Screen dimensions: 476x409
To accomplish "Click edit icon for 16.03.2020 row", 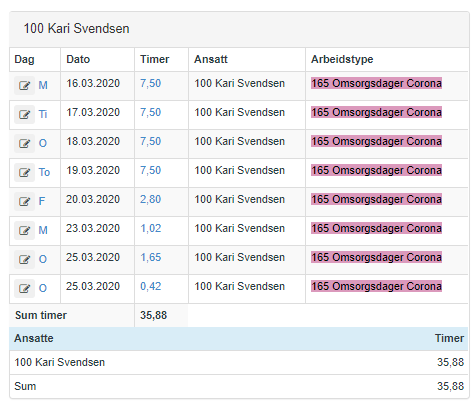I will (24, 85).
